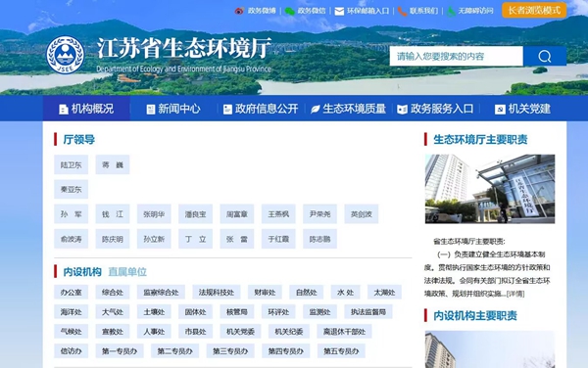Select the 执法监督局 department

(x=368, y=312)
